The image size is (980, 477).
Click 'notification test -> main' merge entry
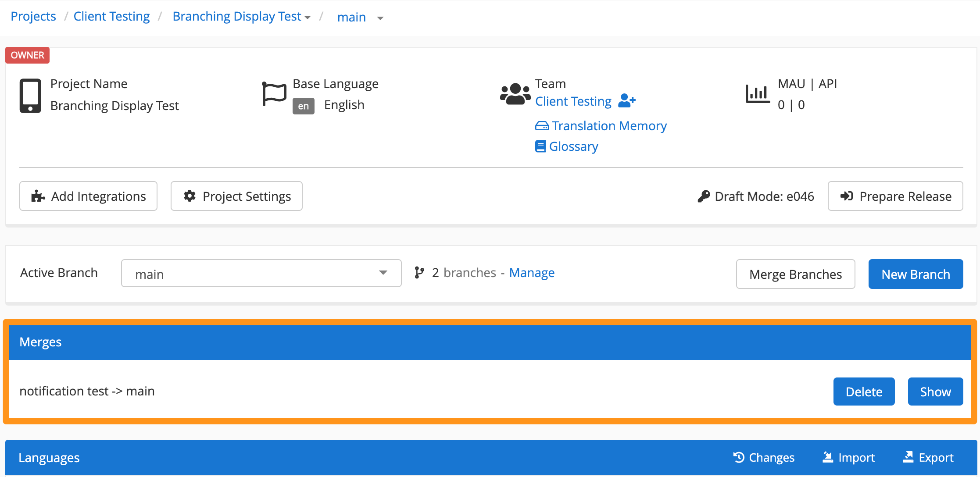(x=87, y=391)
